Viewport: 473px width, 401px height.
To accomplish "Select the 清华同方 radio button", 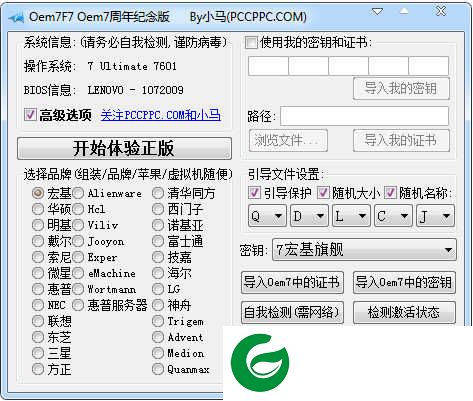I will (x=158, y=193).
